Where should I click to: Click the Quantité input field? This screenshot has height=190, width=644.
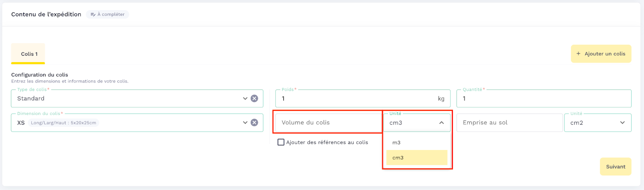click(543, 98)
